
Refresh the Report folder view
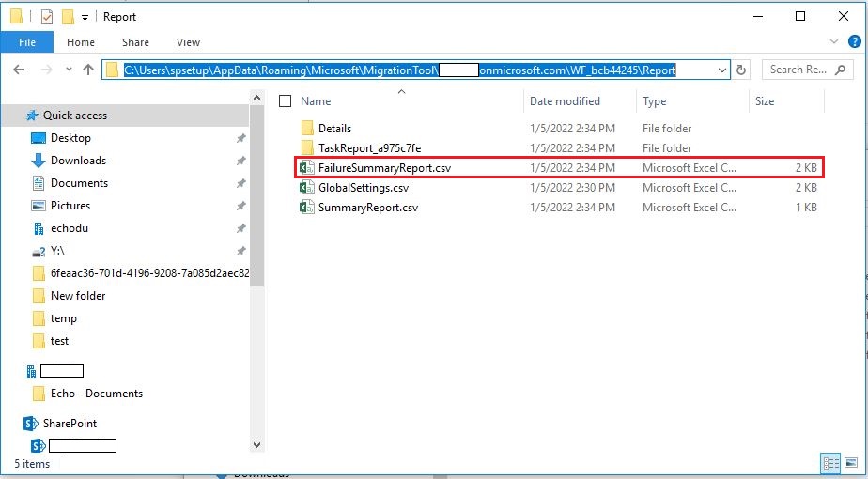tap(740, 70)
